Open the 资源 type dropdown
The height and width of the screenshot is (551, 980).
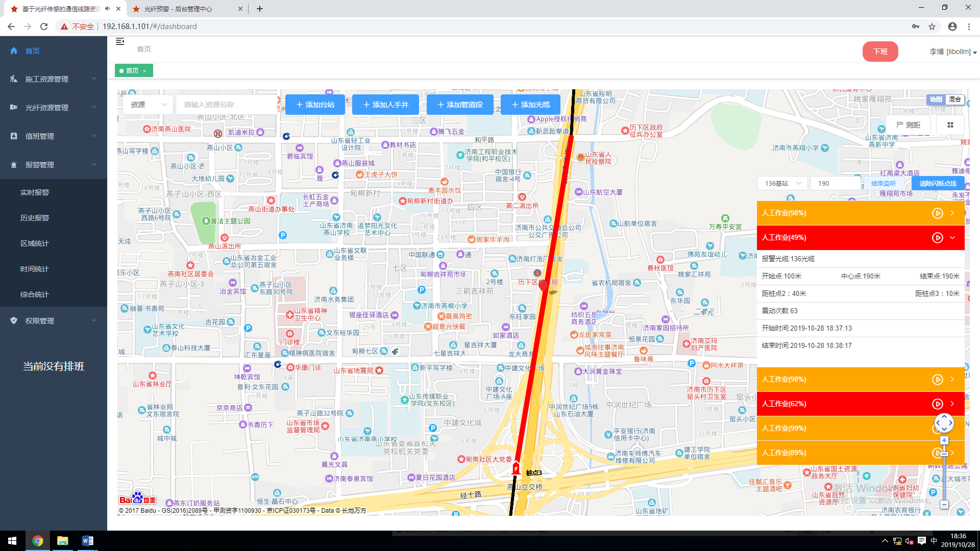click(148, 105)
